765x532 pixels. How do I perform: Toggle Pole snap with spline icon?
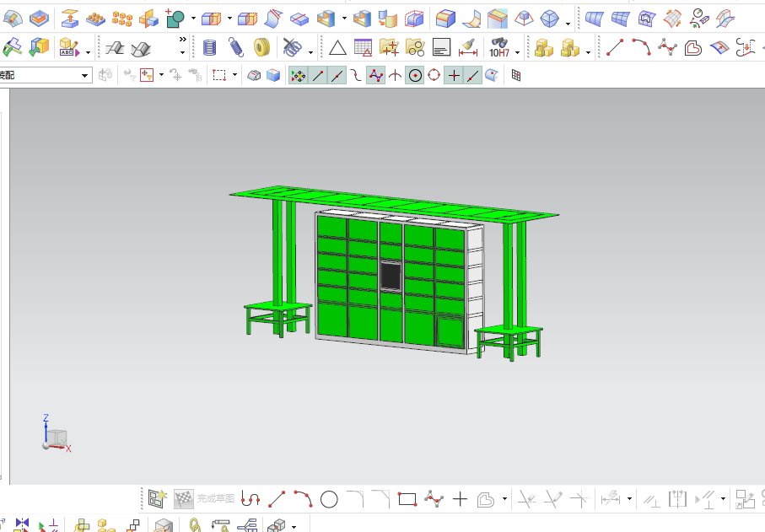[x=375, y=76]
